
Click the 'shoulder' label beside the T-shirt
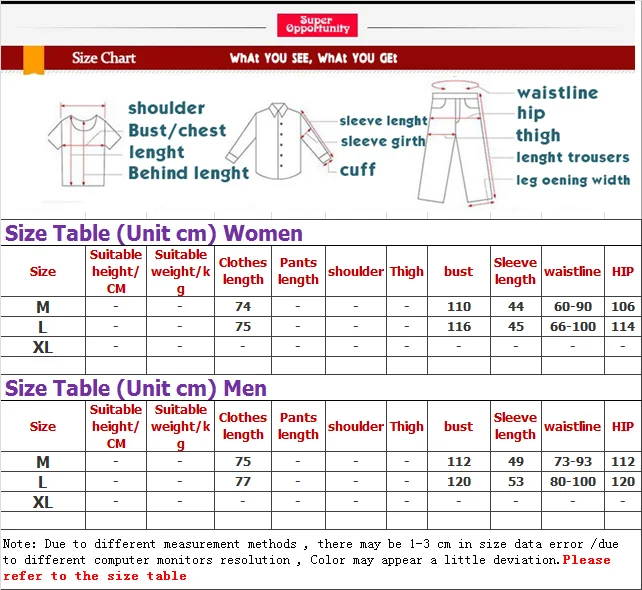pos(166,109)
